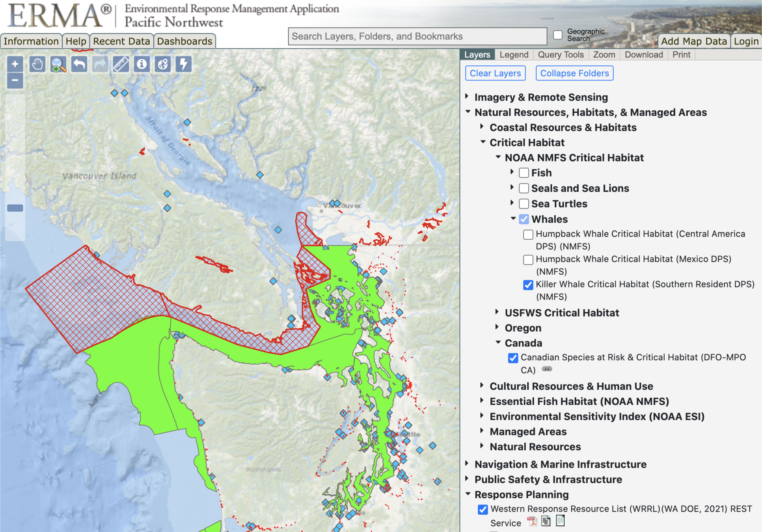Expand USFWS Critical Habitat folder
Viewport: 762px width, 532px height.
click(497, 312)
